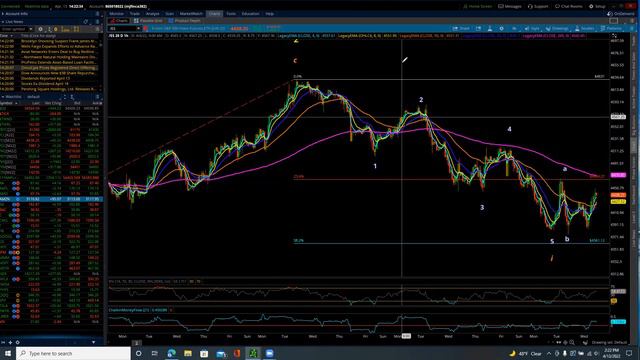Viewport: 640px width, 360px height.
Task: Click the taskbar search box
Action: point(74,353)
